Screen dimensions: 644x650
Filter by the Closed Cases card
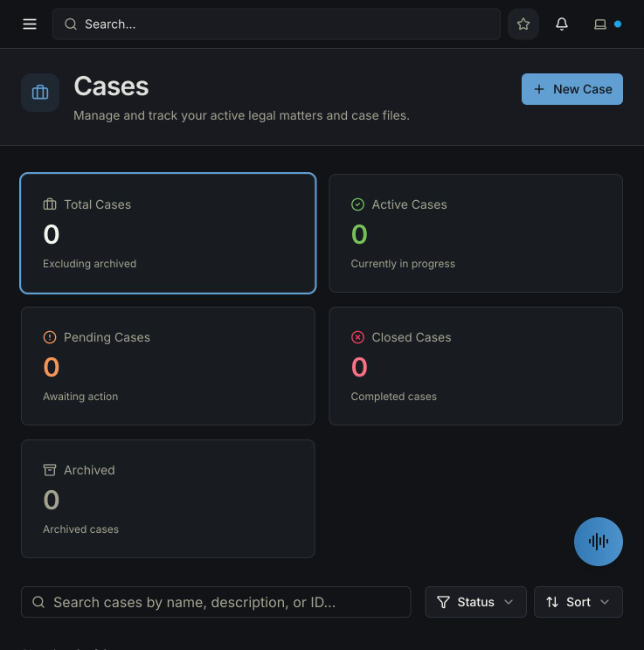click(x=475, y=366)
